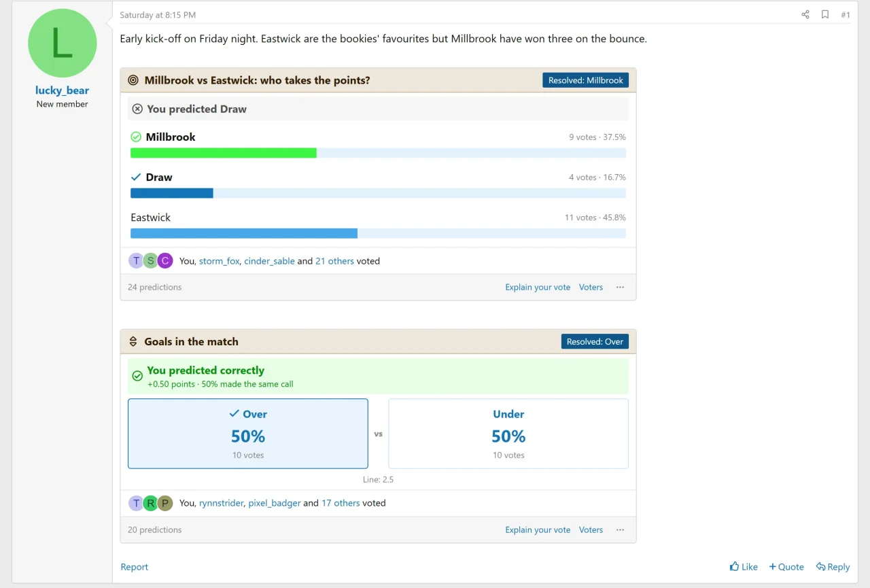Report this post
870x588 pixels.
coord(134,567)
